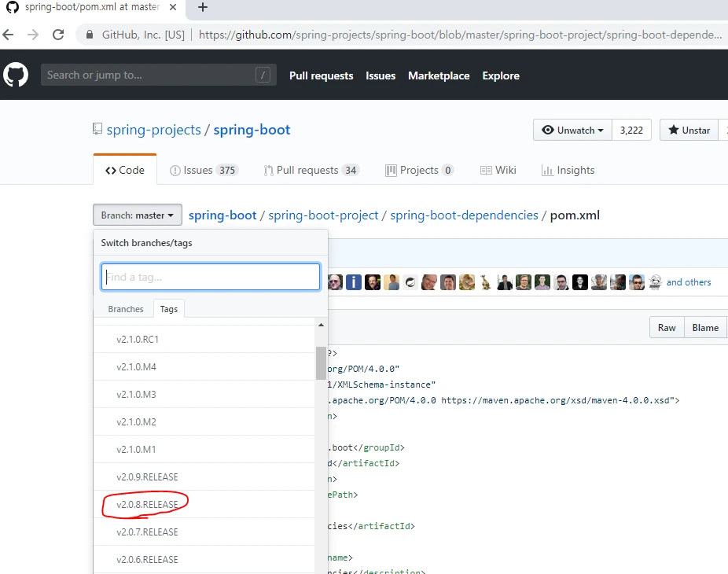Image resolution: width=728 pixels, height=574 pixels.
Task: Select the Code tab
Action: pyautogui.click(x=125, y=170)
